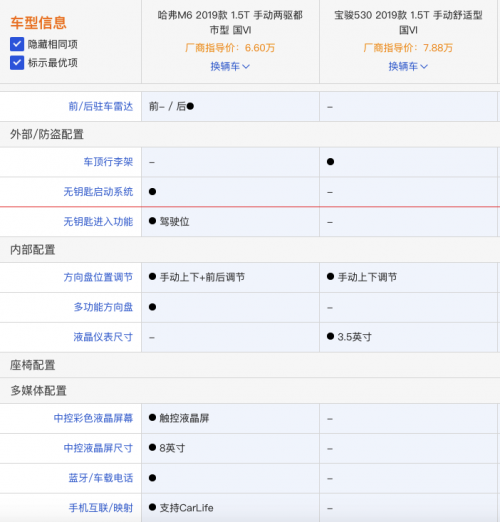Open the 车顶行李架 spec link
This screenshot has width=500, height=522.
pos(108,162)
